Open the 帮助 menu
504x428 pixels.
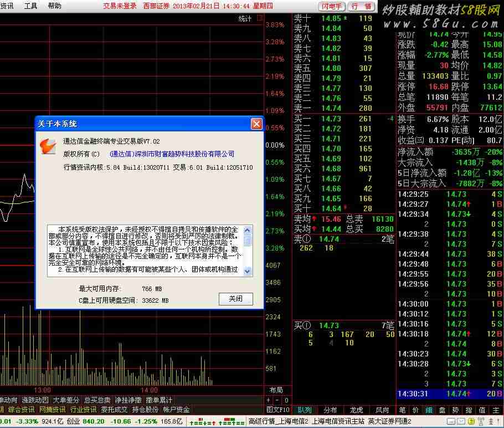pos(55,6)
